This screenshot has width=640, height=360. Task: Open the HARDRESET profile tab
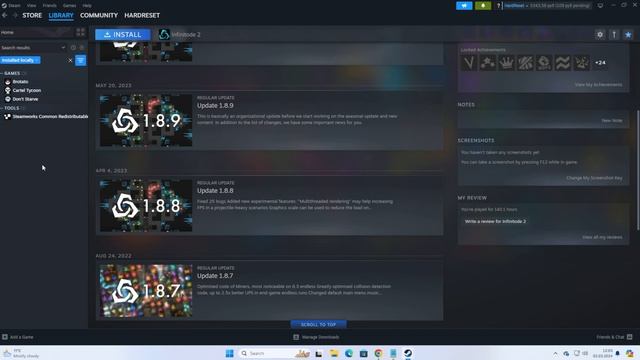point(142,16)
